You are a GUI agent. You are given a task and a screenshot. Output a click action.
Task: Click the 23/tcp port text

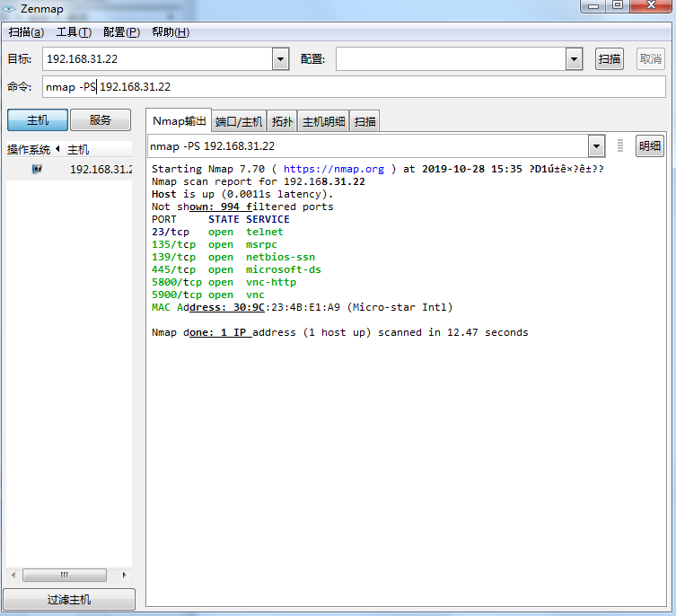pos(171,232)
